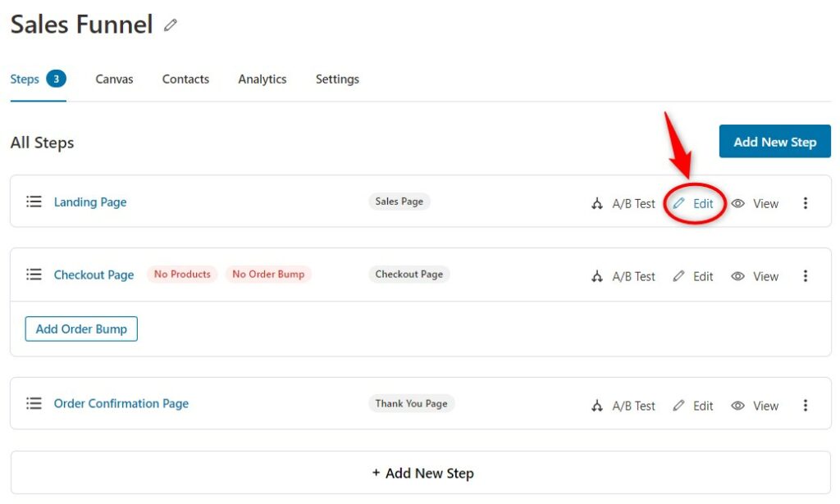Screen dimensions: 840x504
Task: Click View eye icon for Order Confirmation Page
Action: [737, 406]
